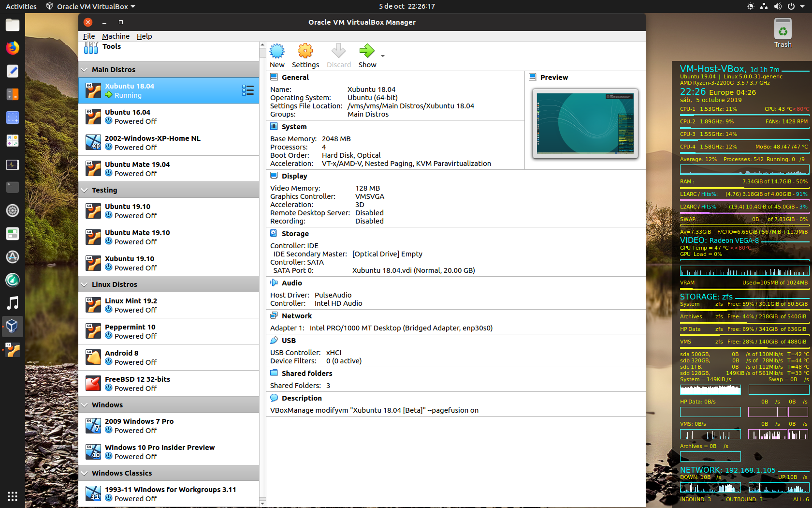Open the Help menu
The height and width of the screenshot is (508, 812).
coord(144,36)
